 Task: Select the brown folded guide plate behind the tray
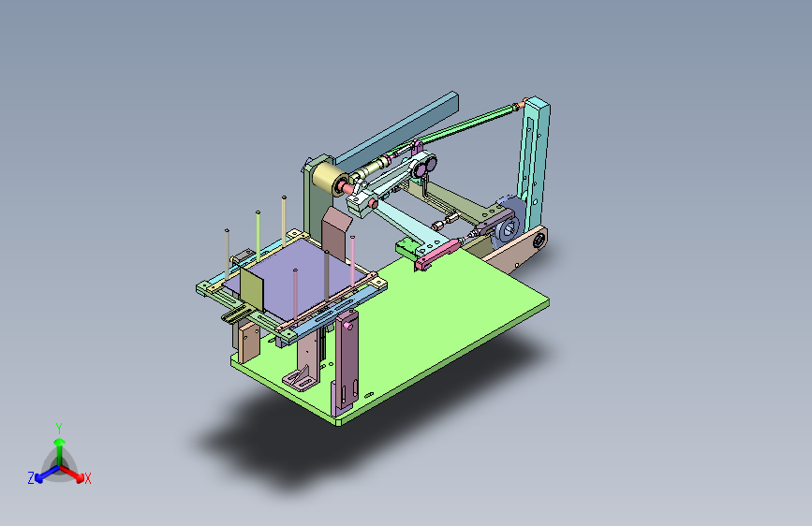[335, 233]
